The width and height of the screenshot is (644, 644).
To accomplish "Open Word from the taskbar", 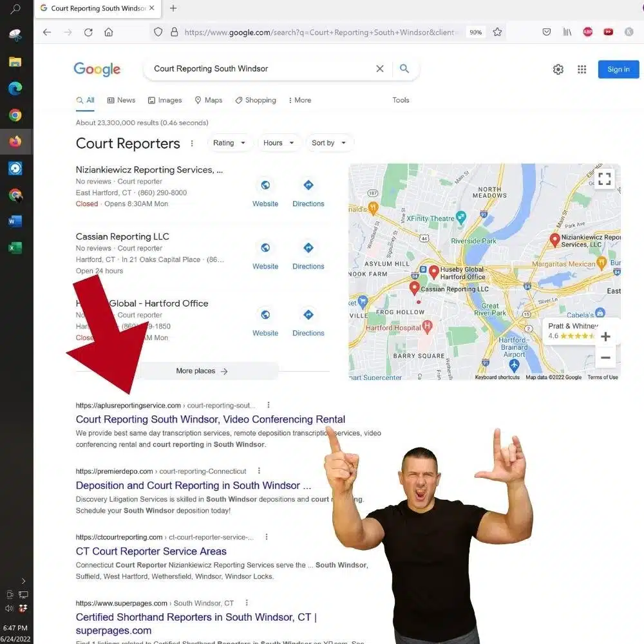I will [x=15, y=222].
